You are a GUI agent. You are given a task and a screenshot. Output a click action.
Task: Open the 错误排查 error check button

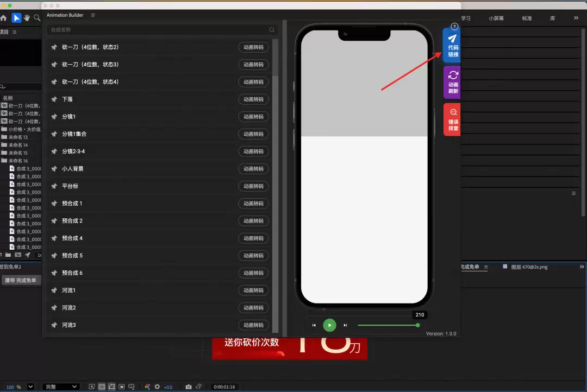(452, 119)
